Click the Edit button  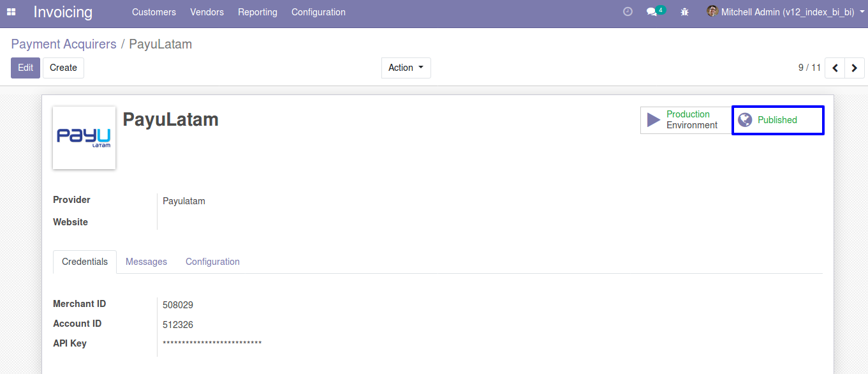(26, 68)
